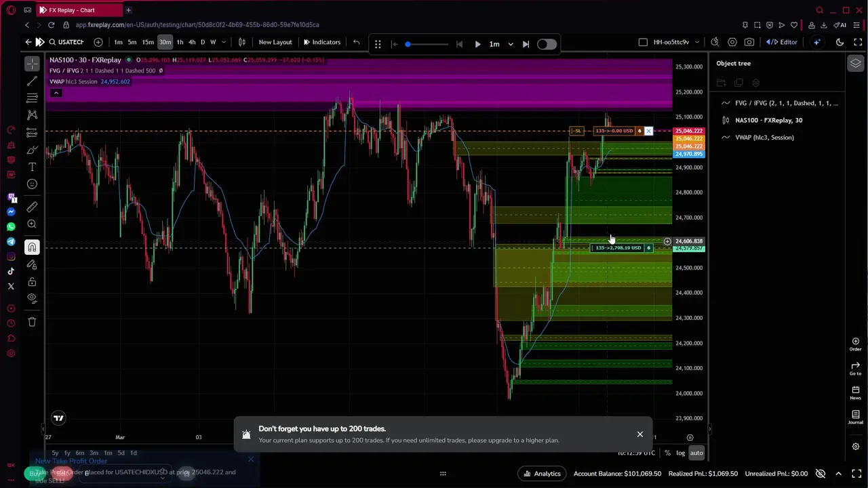The height and width of the screenshot is (488, 868).
Task: Dismiss the 200 trades notification
Action: pos(639,434)
